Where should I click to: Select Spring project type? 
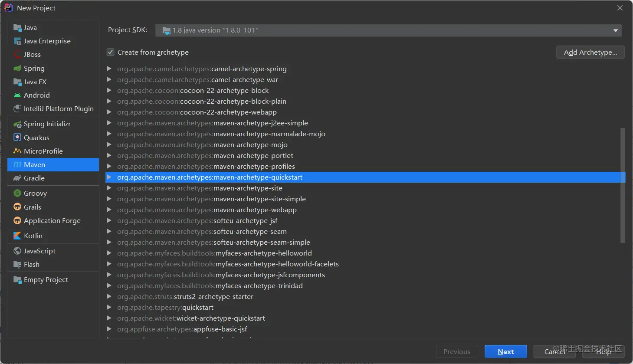click(x=53, y=69)
